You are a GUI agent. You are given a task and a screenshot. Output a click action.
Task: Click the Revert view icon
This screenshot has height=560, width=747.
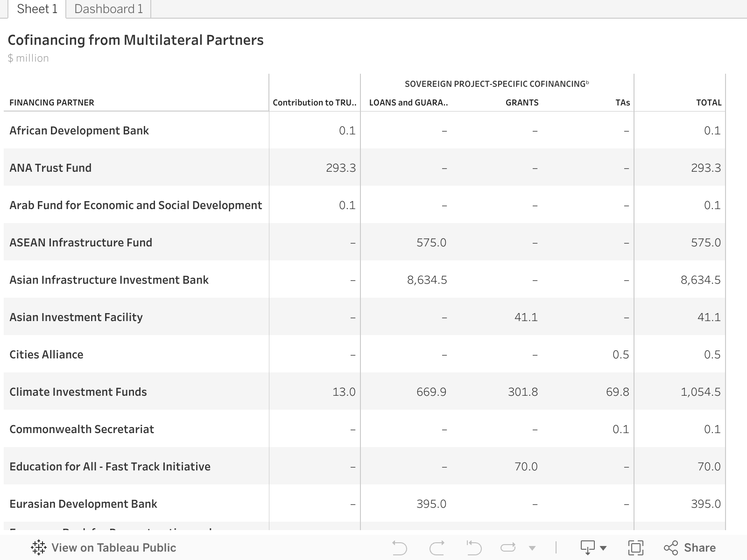[473, 547]
